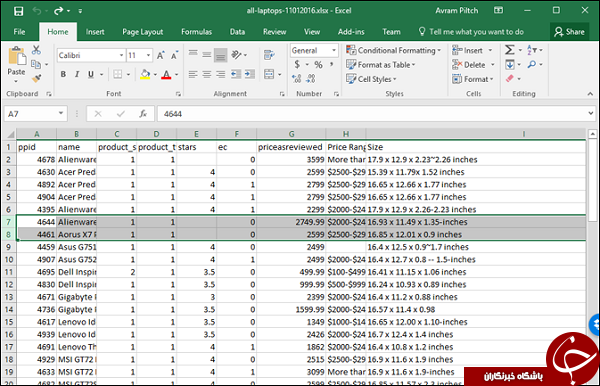The image size is (600, 386).
Task: Set top vertical alignment
Action: (193, 55)
